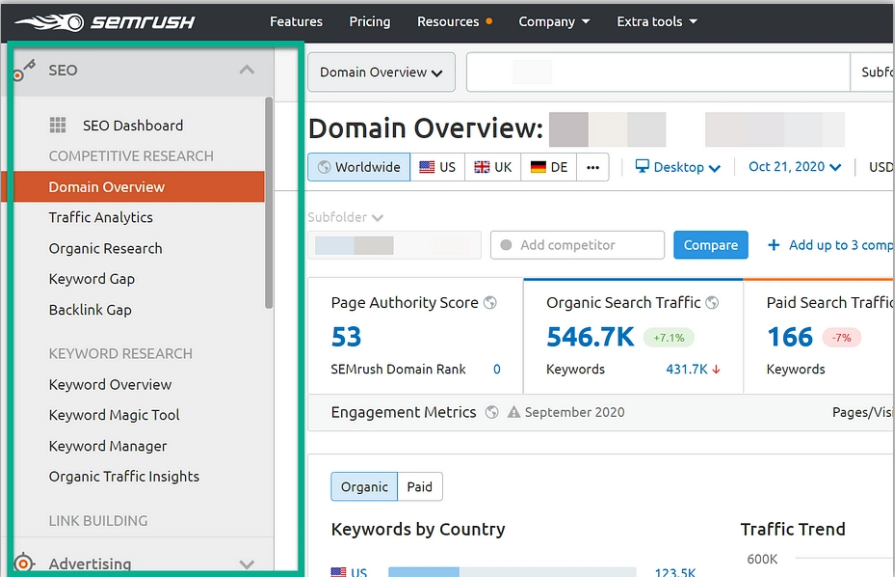895x577 pixels.
Task: Click the Advertising target icon
Action: click(x=23, y=563)
